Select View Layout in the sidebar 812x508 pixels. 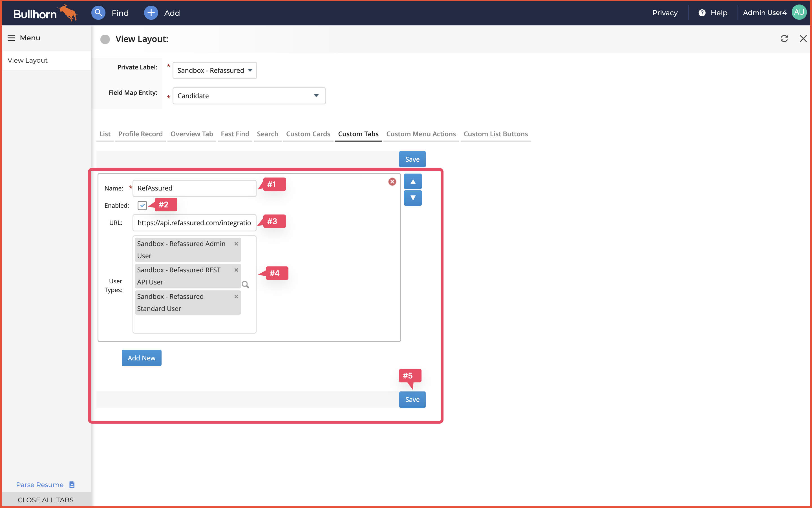pos(47,60)
